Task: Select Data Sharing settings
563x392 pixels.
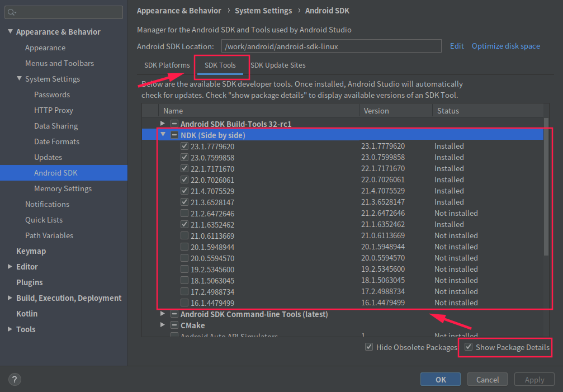Action: tap(56, 126)
